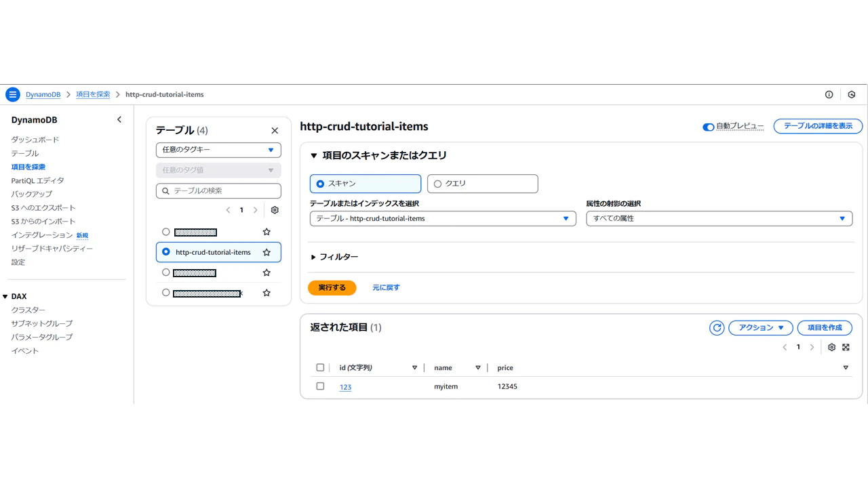Screen dimensions: 868x488
Task: Star the topmost table in the list
Action: pos(267,232)
